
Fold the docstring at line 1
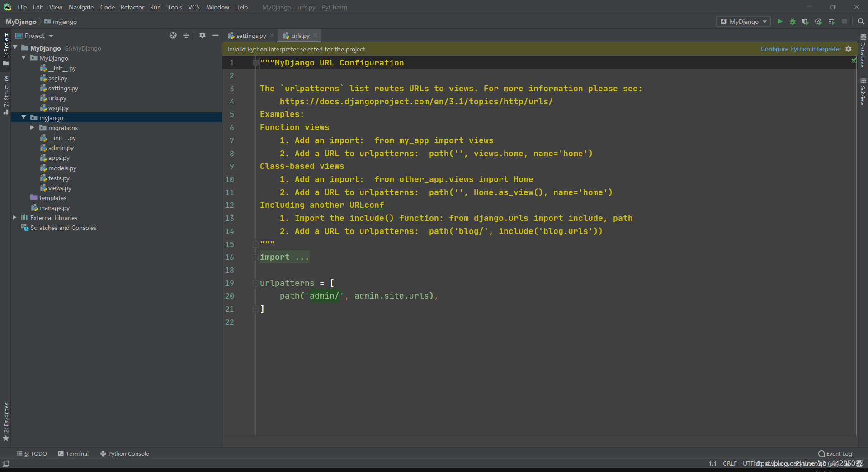255,63
